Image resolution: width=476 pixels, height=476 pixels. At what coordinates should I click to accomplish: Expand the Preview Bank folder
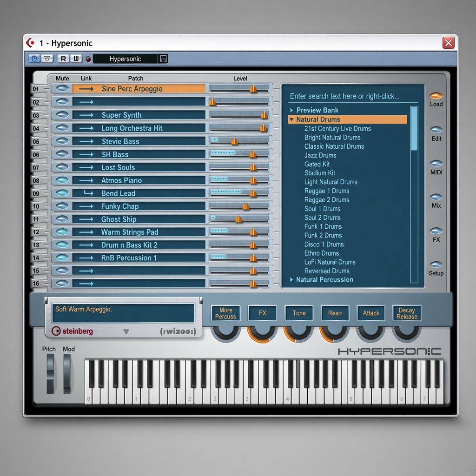(x=291, y=110)
